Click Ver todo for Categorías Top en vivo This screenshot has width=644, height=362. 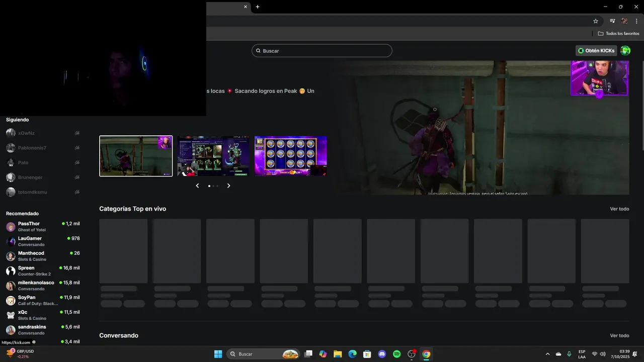tap(619, 209)
